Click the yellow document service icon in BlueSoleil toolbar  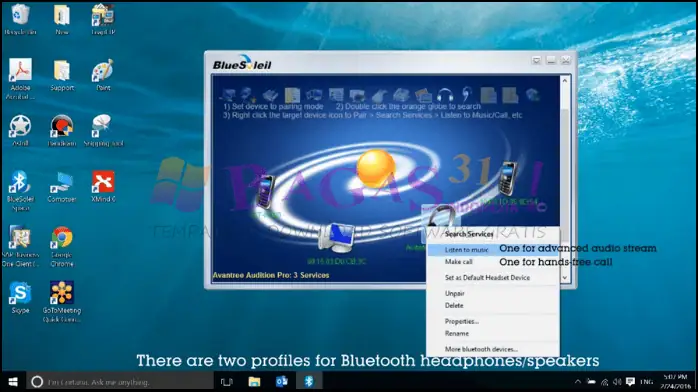(x=292, y=95)
